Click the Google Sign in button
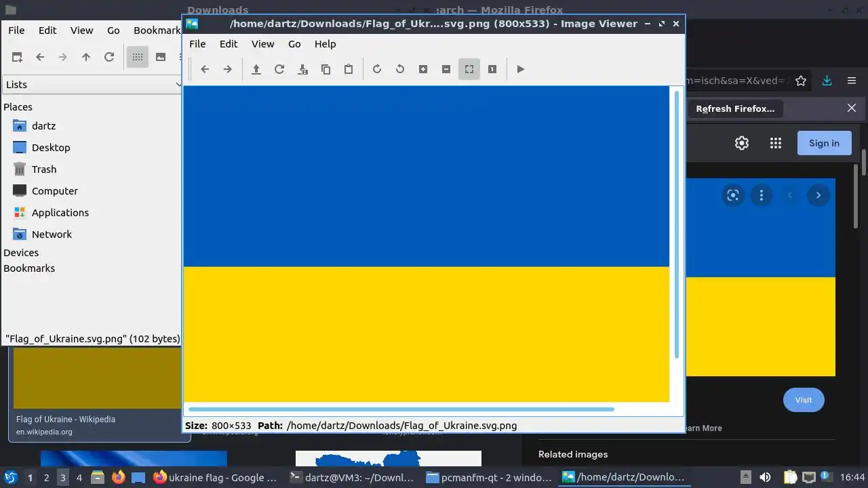The width and height of the screenshot is (868, 488). pyautogui.click(x=824, y=143)
